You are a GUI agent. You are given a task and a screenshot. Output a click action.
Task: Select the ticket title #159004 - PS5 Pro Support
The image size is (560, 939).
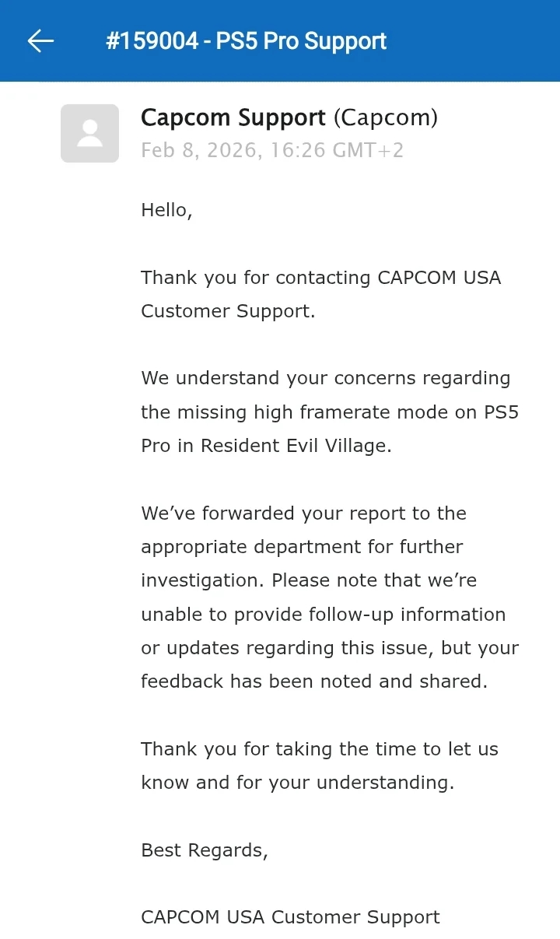coord(245,40)
